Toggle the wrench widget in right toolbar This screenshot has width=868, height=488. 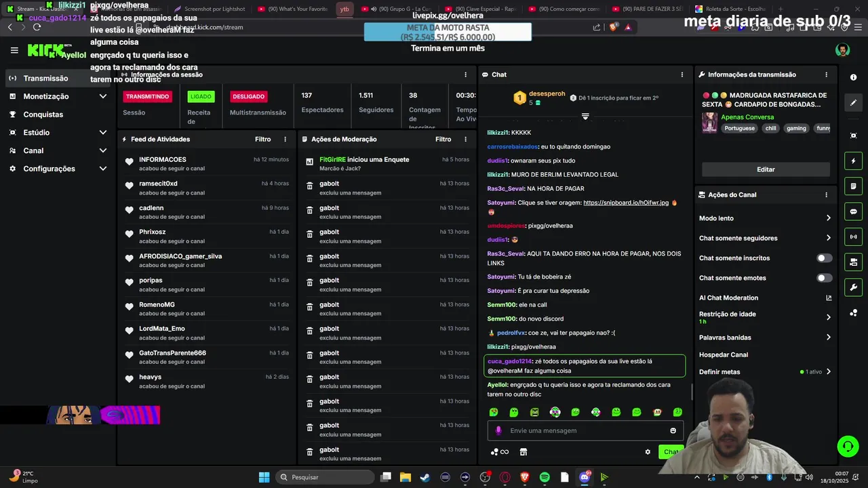pyautogui.click(x=853, y=287)
